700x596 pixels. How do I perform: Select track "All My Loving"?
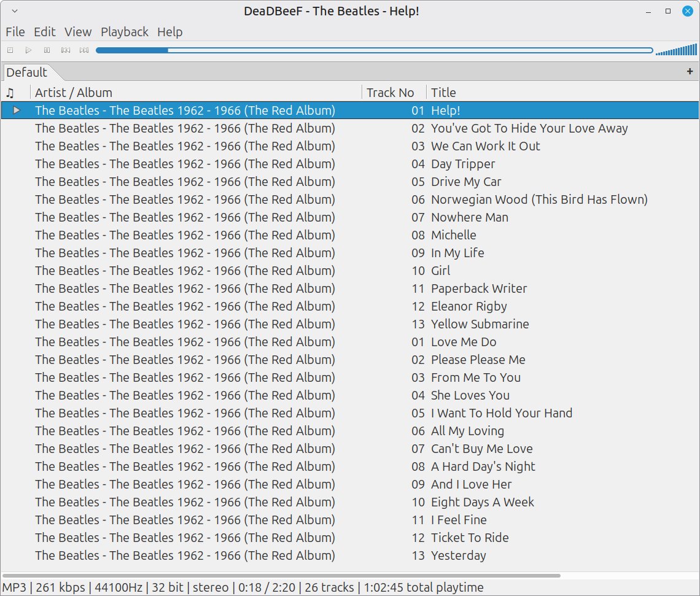[350, 431]
